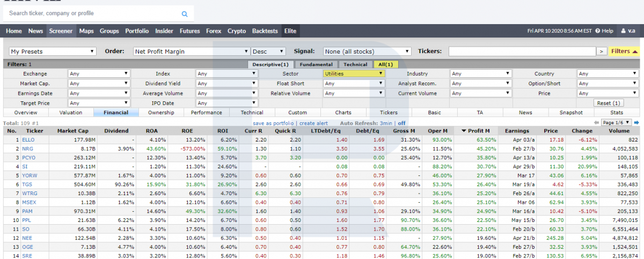Open TGS ticker link
Screen dimensions: 644x259
pos(27,184)
